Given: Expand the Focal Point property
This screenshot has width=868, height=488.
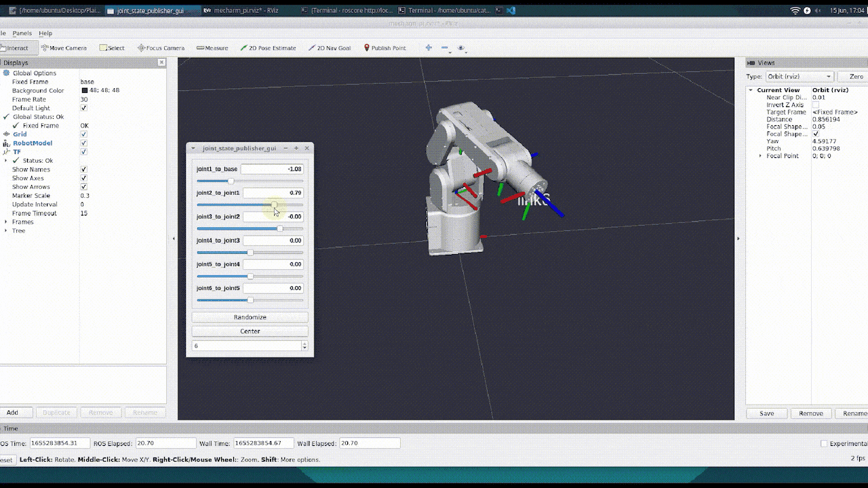Looking at the screenshot, I should coord(760,156).
